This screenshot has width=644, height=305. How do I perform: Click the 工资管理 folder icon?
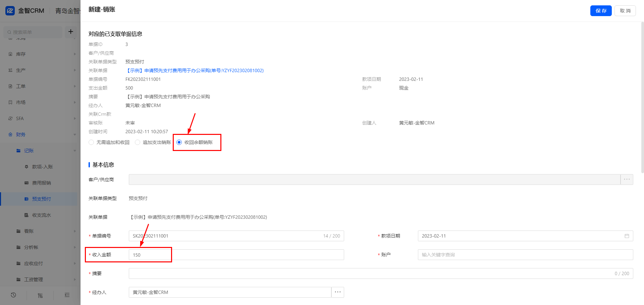click(x=18, y=279)
